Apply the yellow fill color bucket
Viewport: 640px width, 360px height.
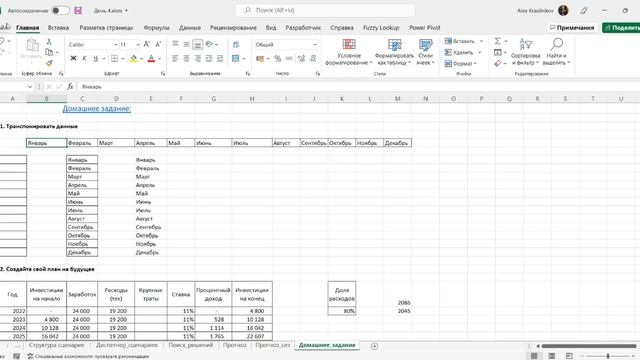click(x=133, y=59)
